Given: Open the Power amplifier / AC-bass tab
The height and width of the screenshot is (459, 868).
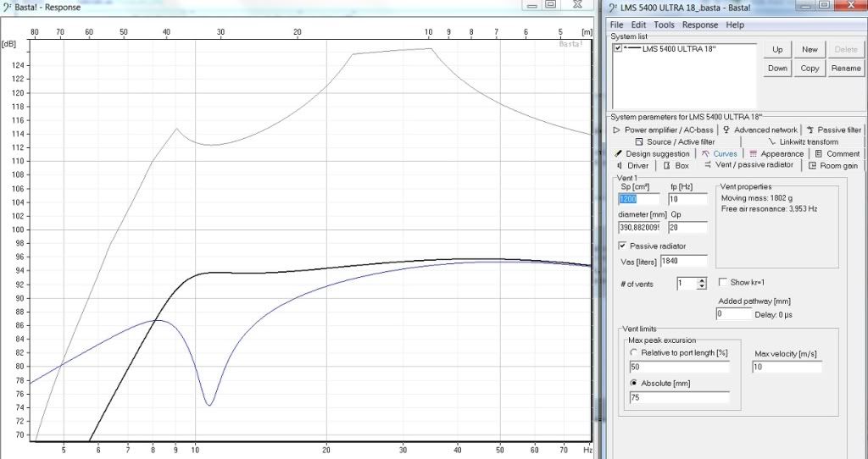Looking at the screenshot, I should [x=663, y=130].
